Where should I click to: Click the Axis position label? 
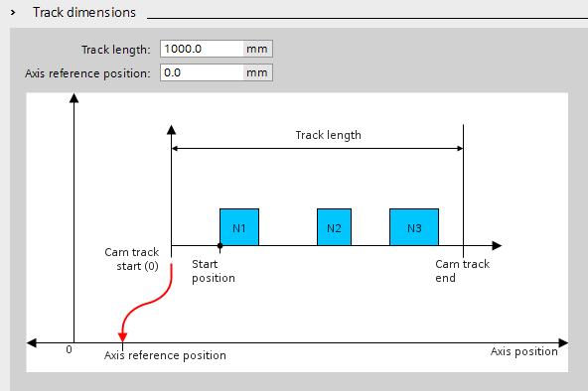[x=523, y=351]
